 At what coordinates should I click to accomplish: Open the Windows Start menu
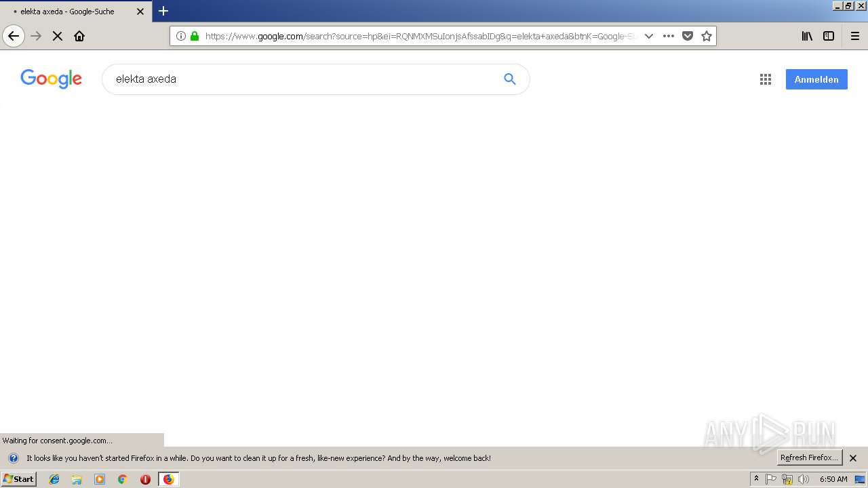(x=19, y=479)
